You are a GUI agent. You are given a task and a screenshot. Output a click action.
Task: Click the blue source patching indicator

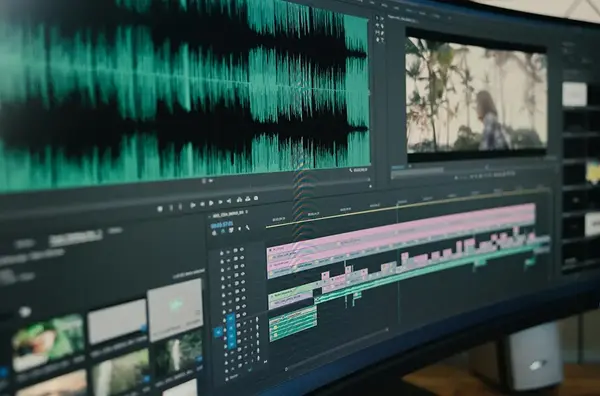217,332
